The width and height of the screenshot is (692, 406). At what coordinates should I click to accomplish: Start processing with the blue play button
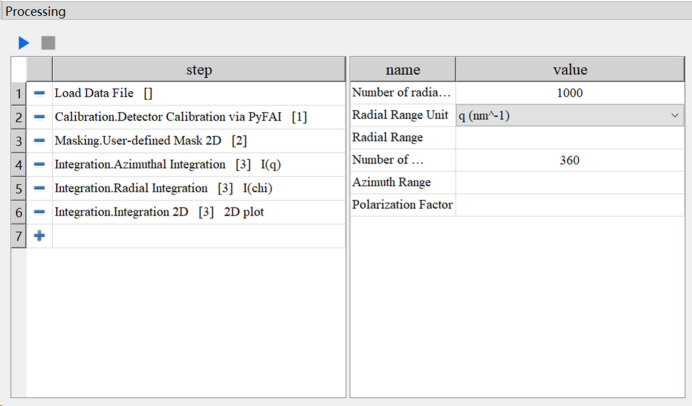coord(24,43)
